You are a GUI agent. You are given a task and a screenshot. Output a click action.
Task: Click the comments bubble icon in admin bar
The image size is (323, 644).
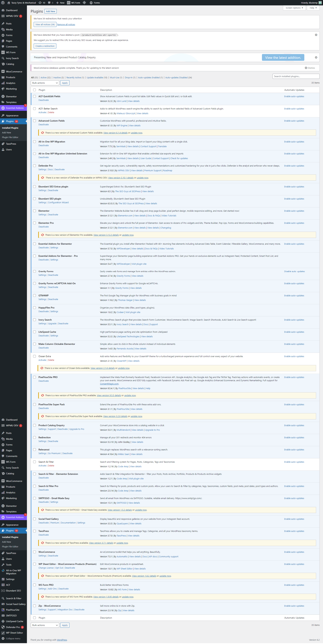(49, 3)
